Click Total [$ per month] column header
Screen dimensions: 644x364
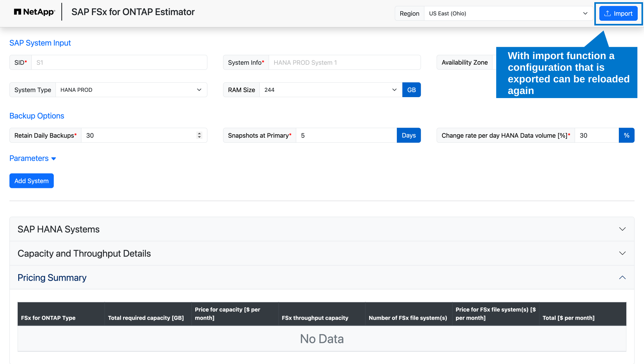[x=583, y=314]
